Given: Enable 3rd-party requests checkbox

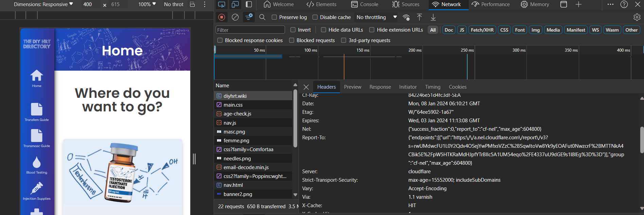Looking at the screenshot, I should pos(344,40).
